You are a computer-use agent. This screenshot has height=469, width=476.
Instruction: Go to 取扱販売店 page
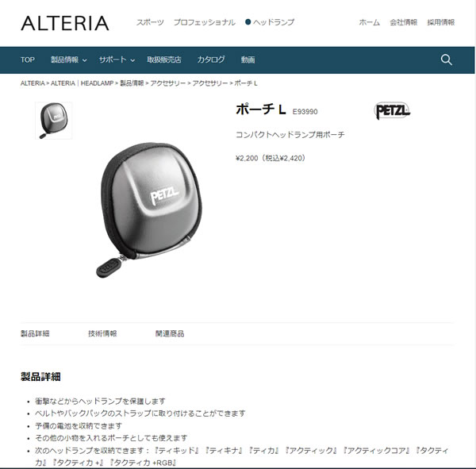164,60
